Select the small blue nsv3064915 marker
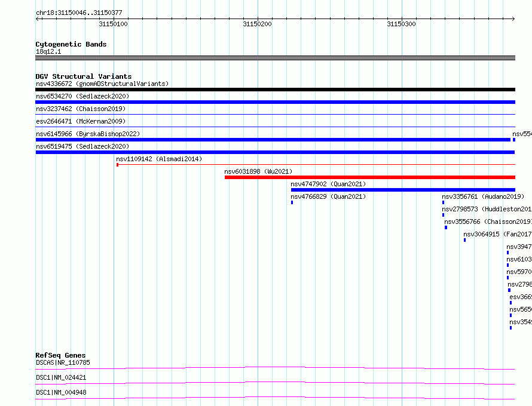This screenshot has width=532, height=406. 465,240
